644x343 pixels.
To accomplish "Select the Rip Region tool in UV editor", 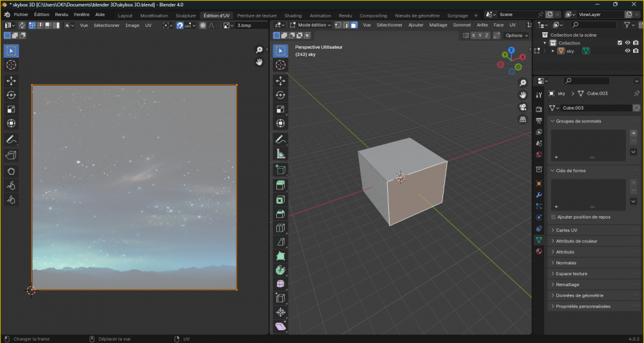I will (x=11, y=155).
